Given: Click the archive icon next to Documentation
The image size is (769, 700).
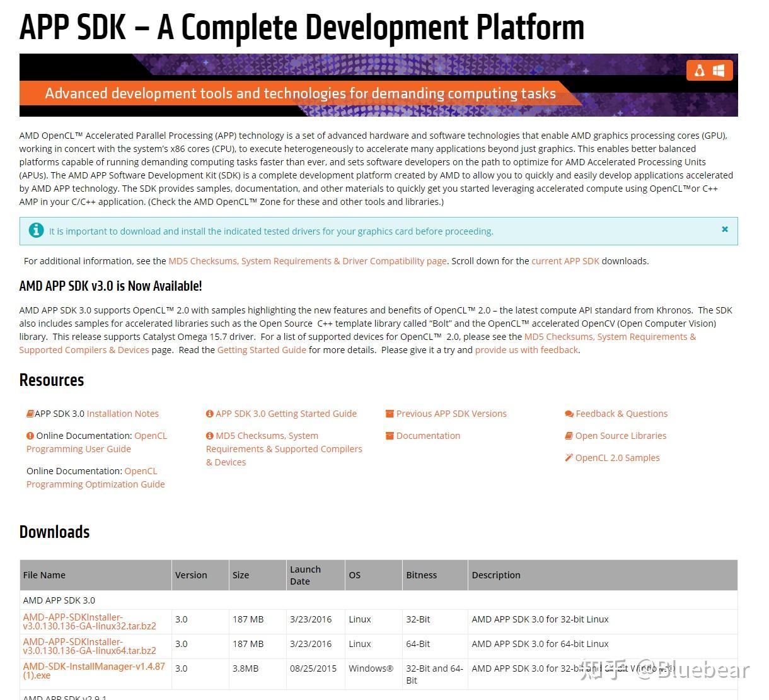Looking at the screenshot, I should (390, 435).
